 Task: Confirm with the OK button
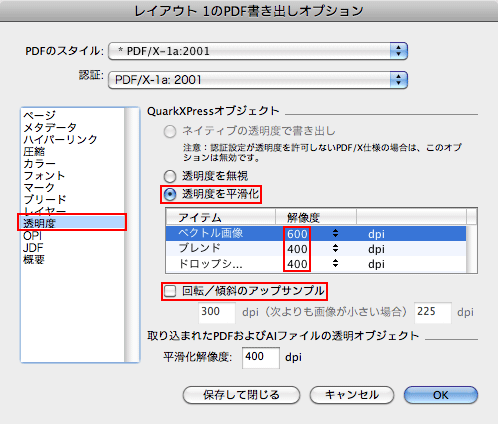click(441, 395)
